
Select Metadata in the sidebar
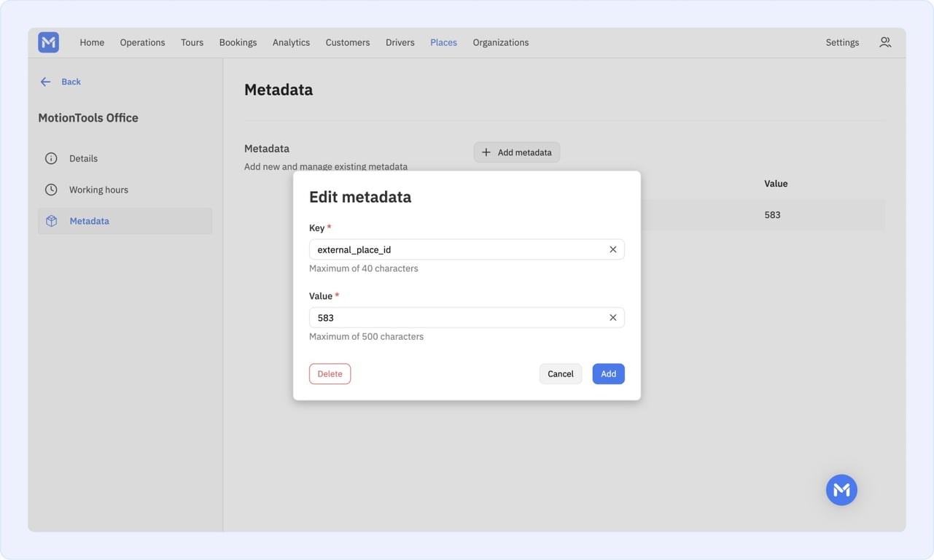[125, 221]
